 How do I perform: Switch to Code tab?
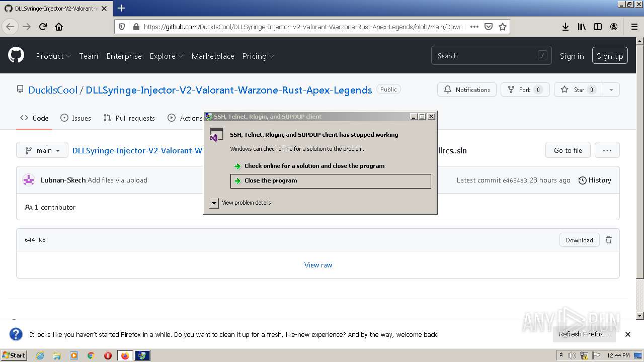click(34, 118)
